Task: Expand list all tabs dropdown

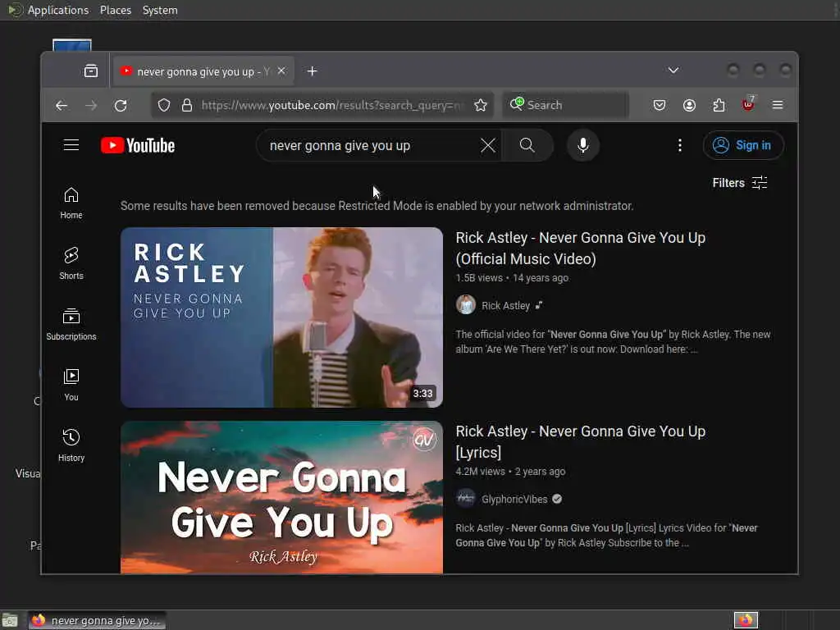Action: coord(673,71)
